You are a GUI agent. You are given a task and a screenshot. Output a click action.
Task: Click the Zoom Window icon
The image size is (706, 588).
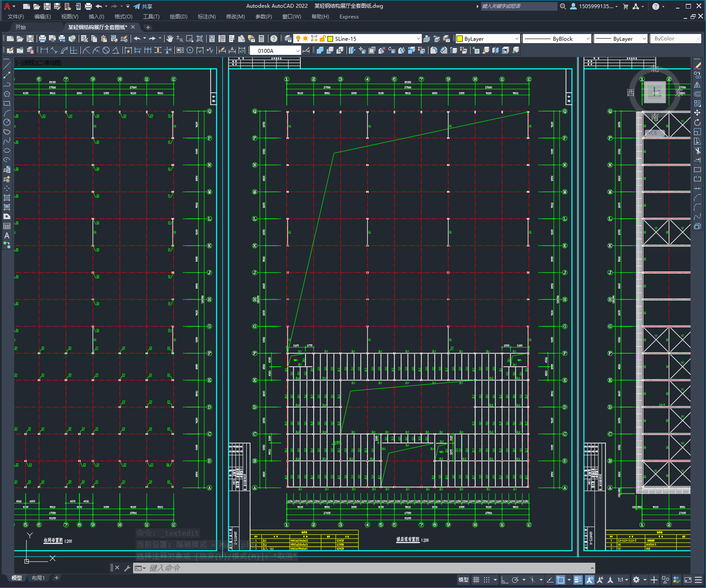point(189,39)
